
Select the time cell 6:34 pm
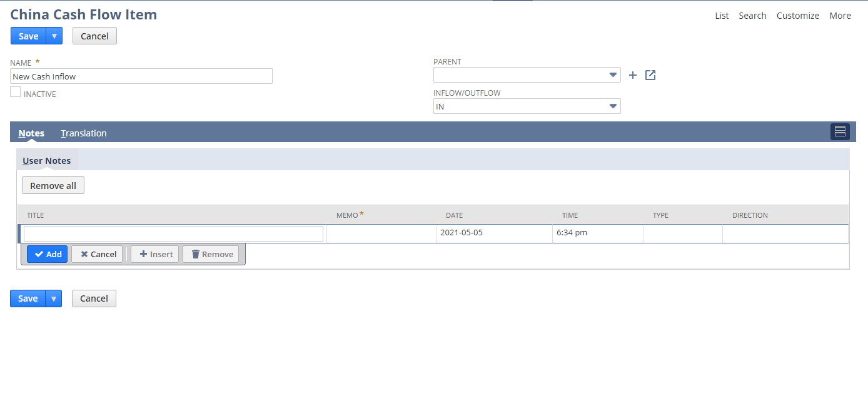point(597,233)
